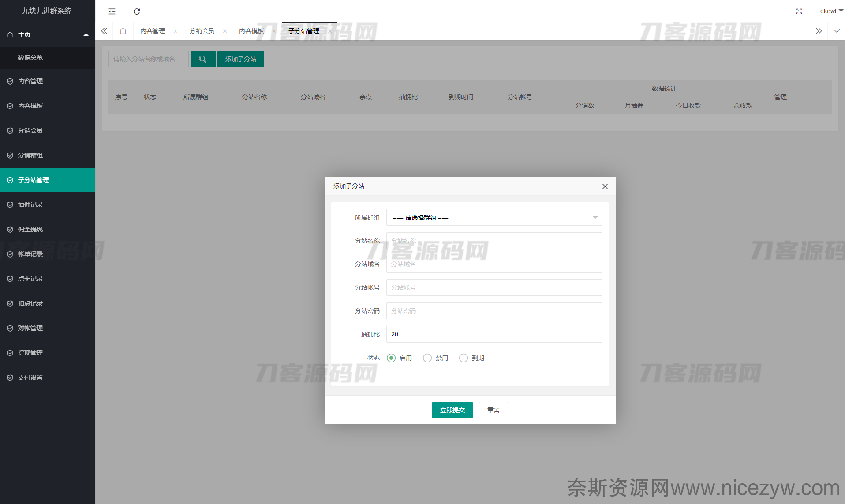Click the search magnifier button
845x504 pixels.
click(203, 59)
